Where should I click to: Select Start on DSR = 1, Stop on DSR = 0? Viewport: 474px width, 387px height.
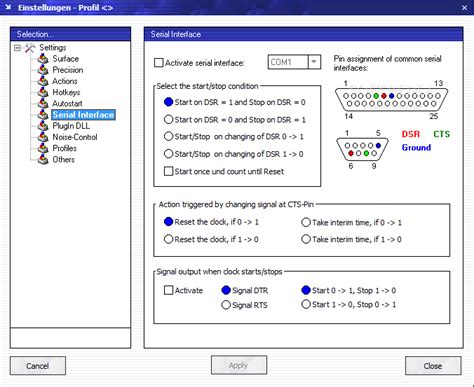click(x=168, y=102)
